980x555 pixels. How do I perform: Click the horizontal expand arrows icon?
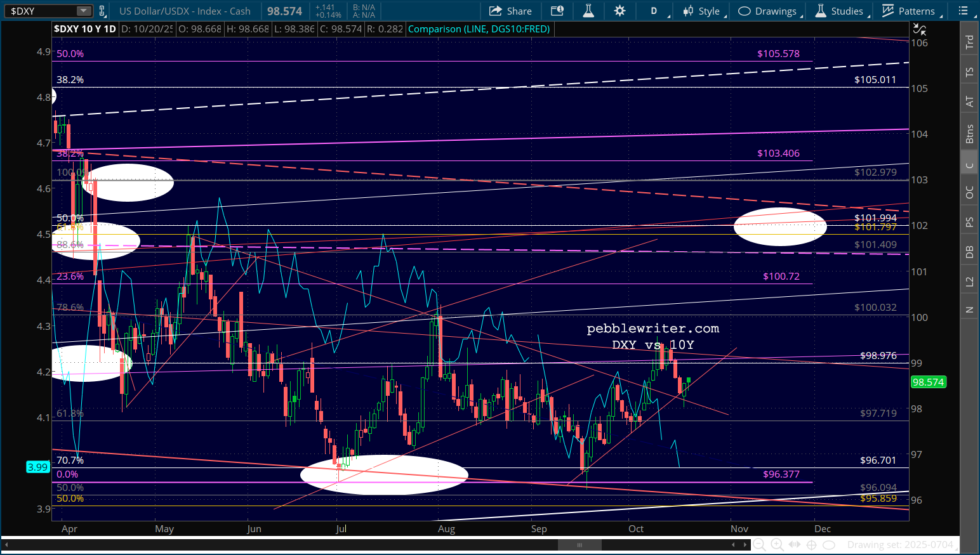[795, 545]
